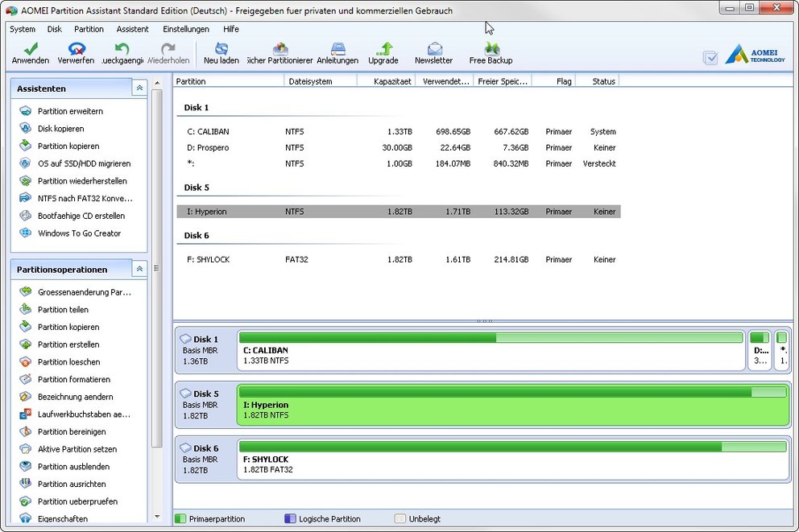Click the Wiederholen redo icon
The image size is (799, 532).
[x=168, y=49]
